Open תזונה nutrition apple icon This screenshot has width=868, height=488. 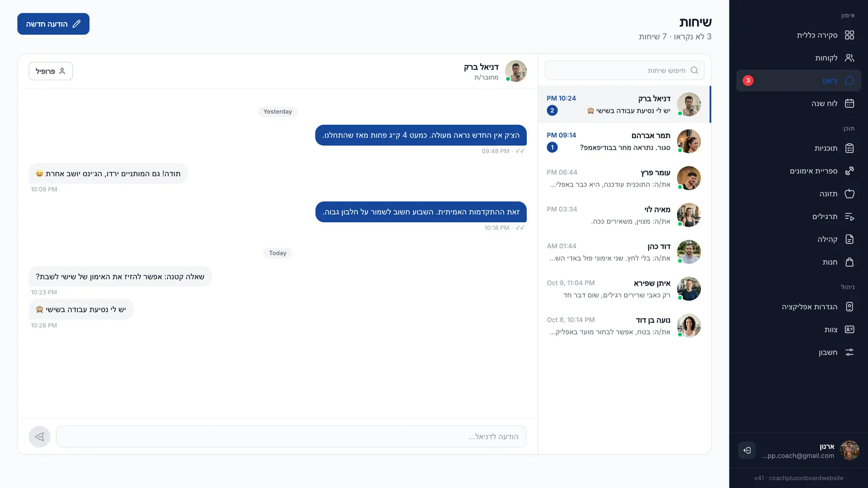[850, 194]
